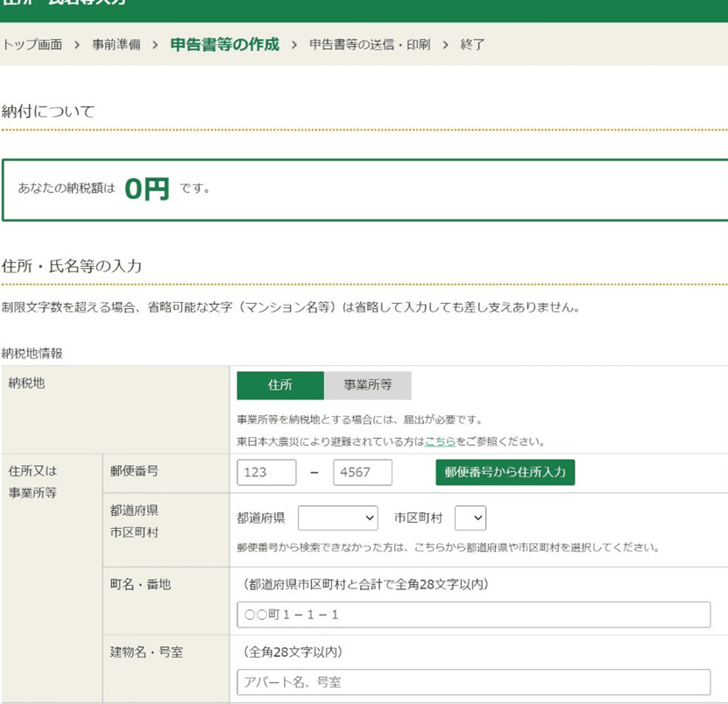Click the 納税地 row label
The width and height of the screenshot is (728, 704).
(x=26, y=383)
